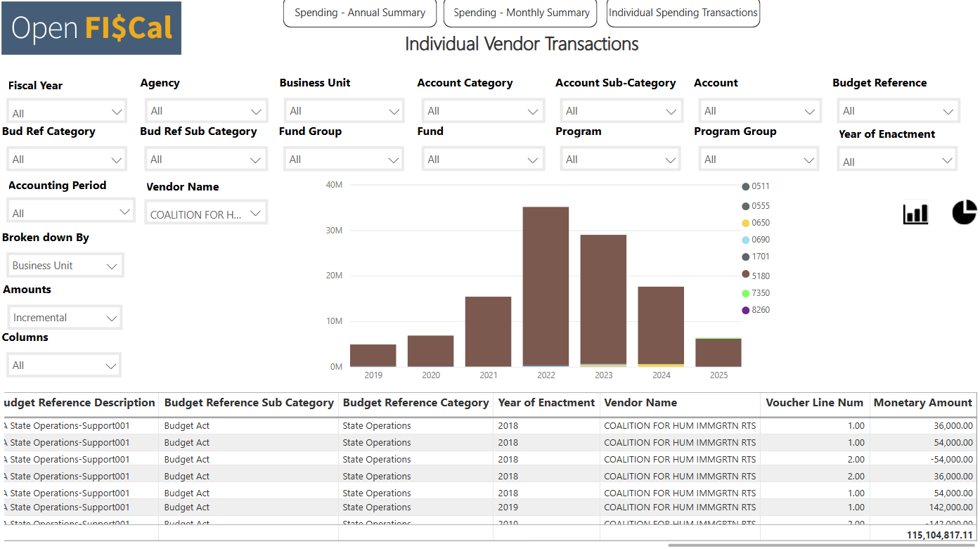Go to Individual Spending Transactions page
Viewport: 980px width, 549px height.
683,13
